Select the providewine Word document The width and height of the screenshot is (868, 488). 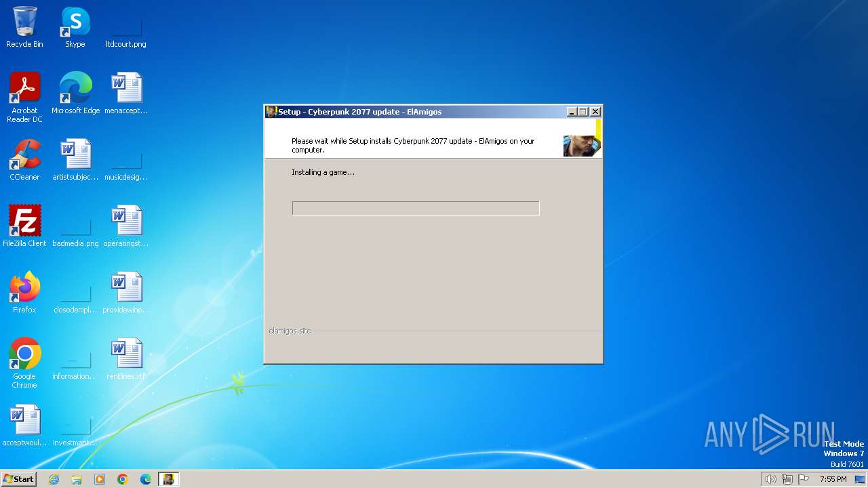pos(126,292)
